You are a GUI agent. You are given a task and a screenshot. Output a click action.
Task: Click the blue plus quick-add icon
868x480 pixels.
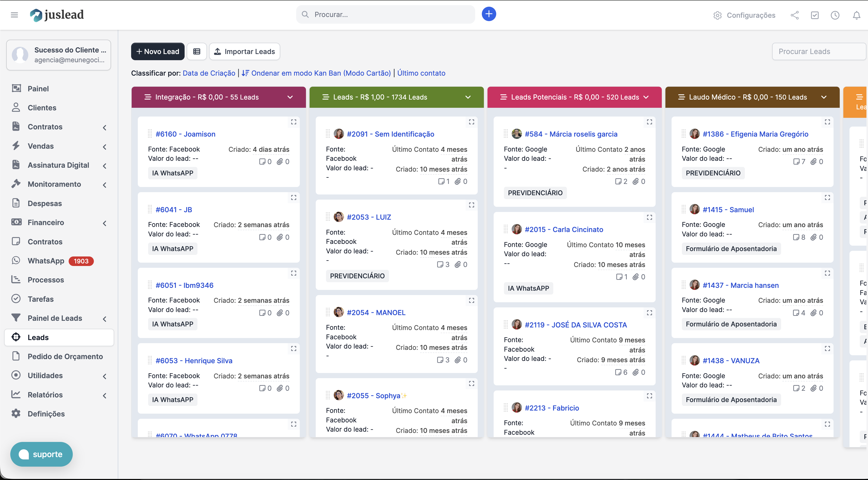[489, 14]
